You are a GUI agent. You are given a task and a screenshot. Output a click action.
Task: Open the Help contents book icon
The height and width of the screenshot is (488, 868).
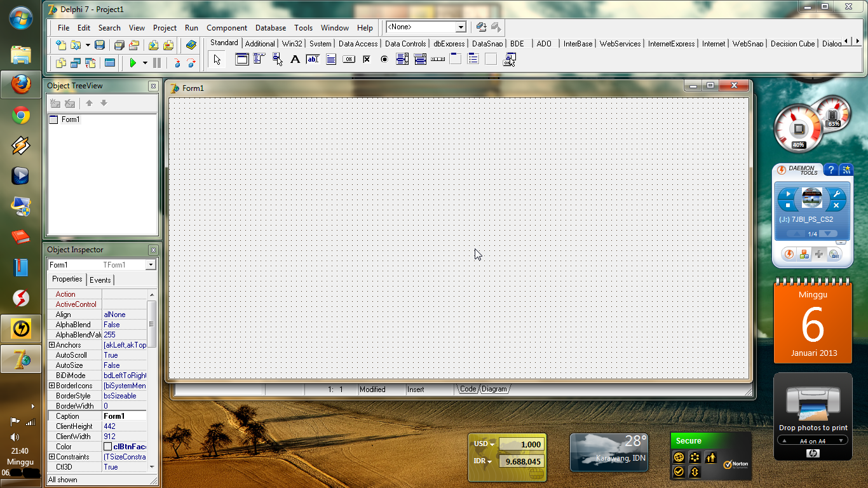(191, 45)
